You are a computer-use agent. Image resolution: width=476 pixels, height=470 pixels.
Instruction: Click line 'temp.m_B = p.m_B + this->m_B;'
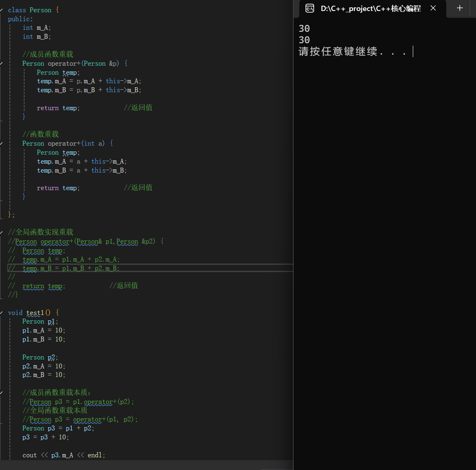coord(89,90)
